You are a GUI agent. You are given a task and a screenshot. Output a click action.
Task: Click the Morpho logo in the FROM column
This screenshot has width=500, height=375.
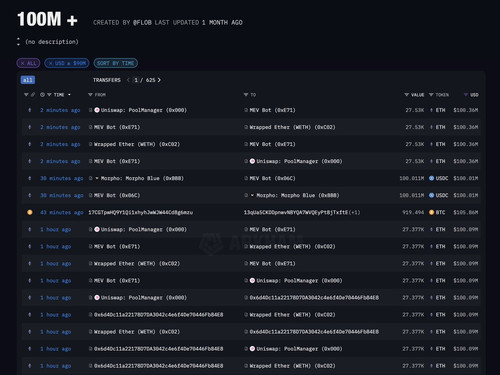(97, 178)
